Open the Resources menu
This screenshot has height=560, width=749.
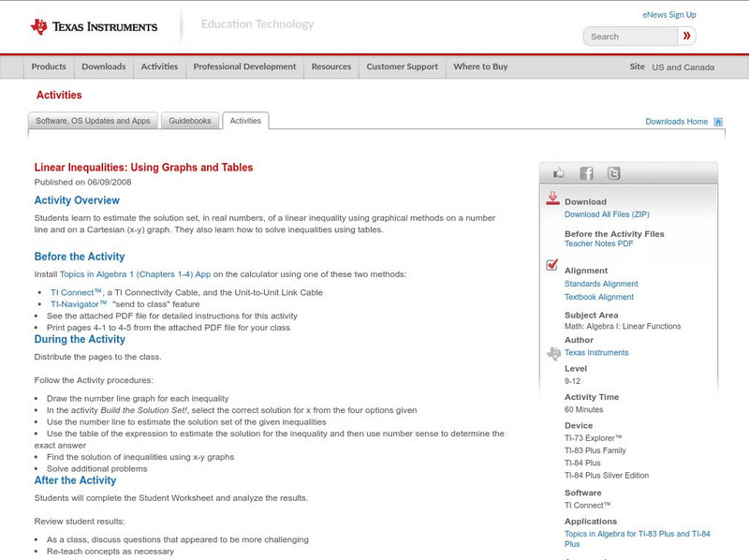(331, 66)
